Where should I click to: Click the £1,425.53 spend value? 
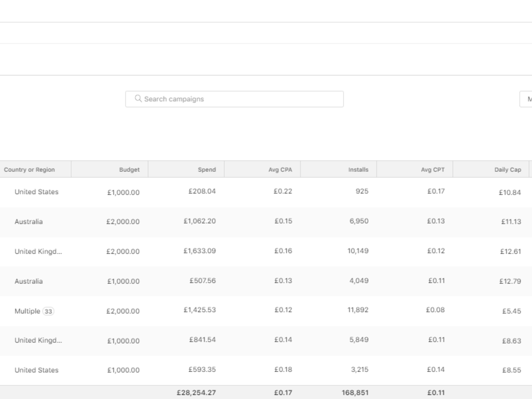coord(200,310)
